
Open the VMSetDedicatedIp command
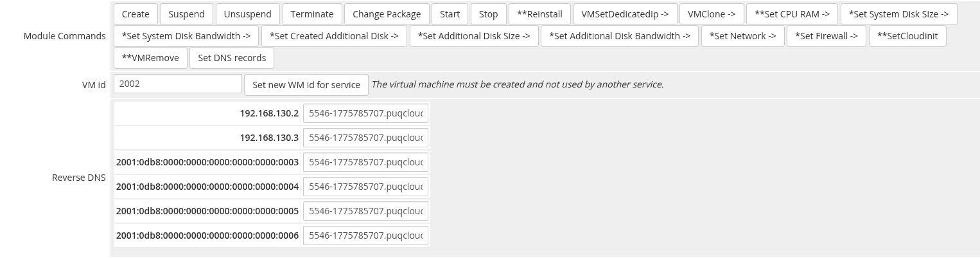pos(625,14)
